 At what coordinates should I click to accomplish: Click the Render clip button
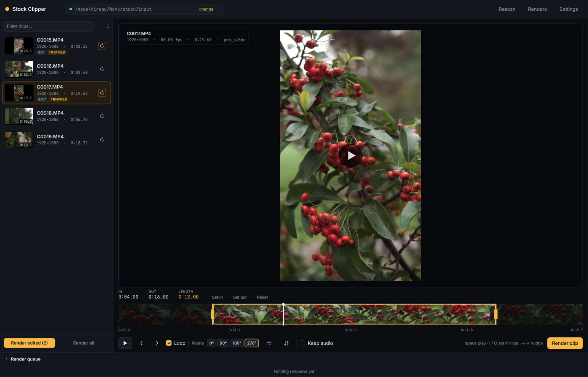tap(565, 343)
